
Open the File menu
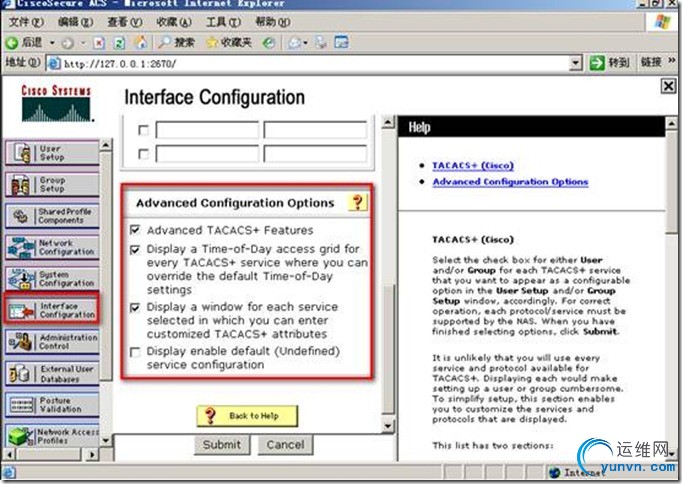tap(27, 22)
